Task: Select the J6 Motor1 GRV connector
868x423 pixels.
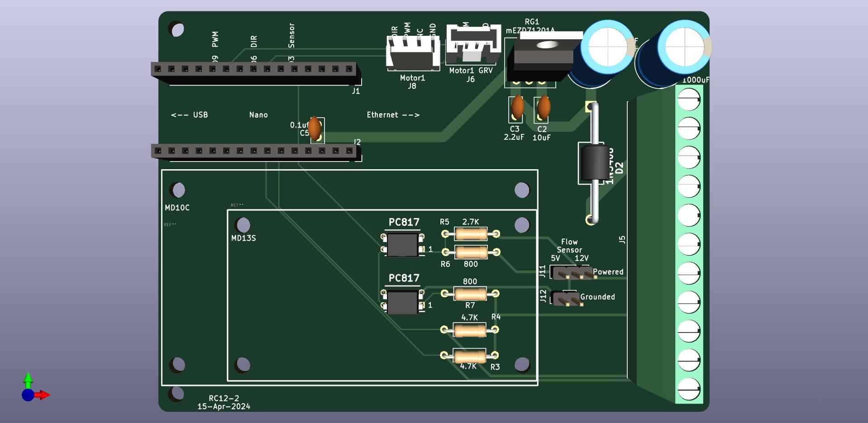Action: pos(473,45)
